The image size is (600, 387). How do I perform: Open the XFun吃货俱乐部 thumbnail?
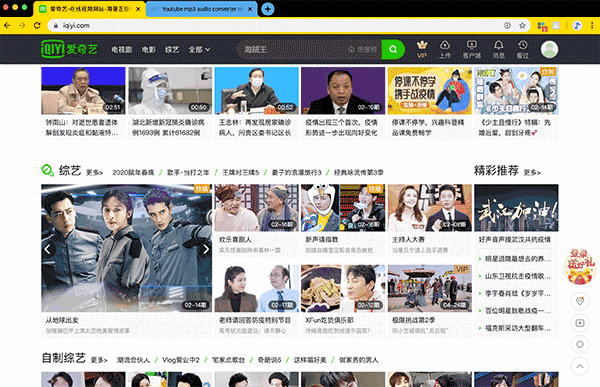[x=343, y=288]
